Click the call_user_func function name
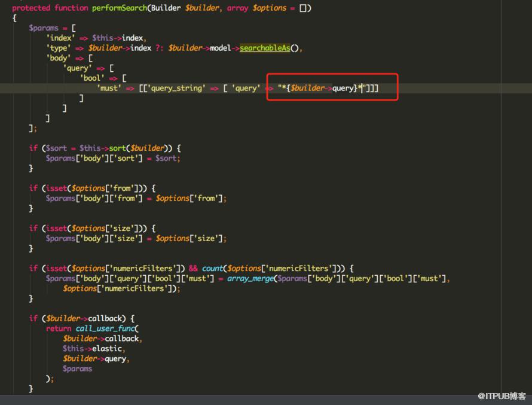Image resolution: width=532 pixels, height=405 pixels. tap(105, 328)
